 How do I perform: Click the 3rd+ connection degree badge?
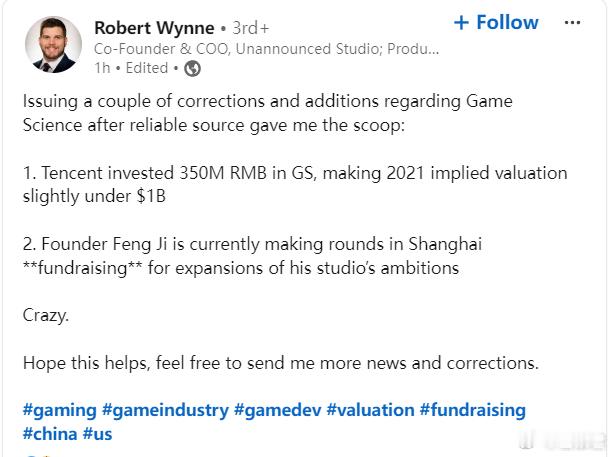point(251,28)
